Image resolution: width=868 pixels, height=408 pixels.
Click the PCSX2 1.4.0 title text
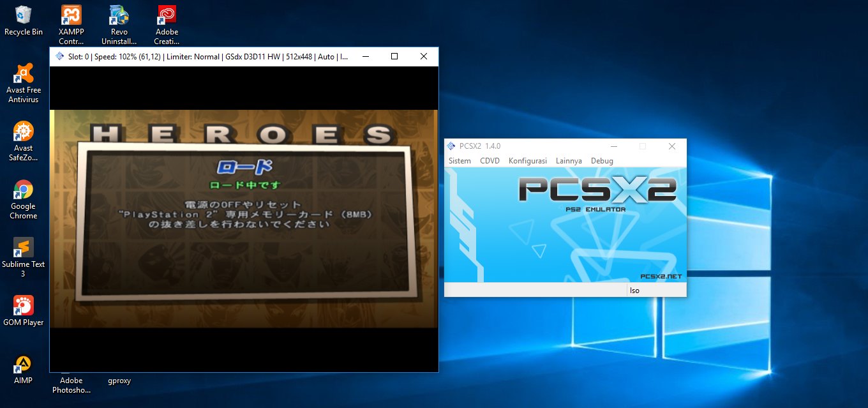480,146
